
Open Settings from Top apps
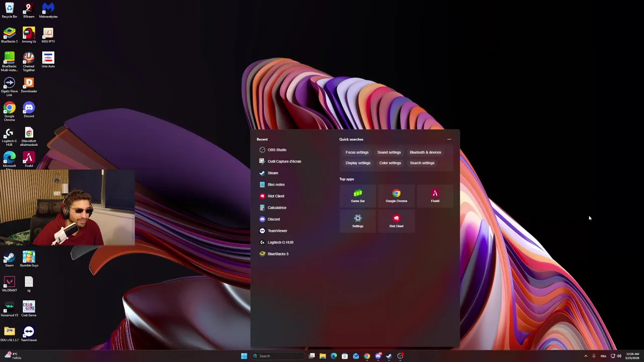pos(358,221)
